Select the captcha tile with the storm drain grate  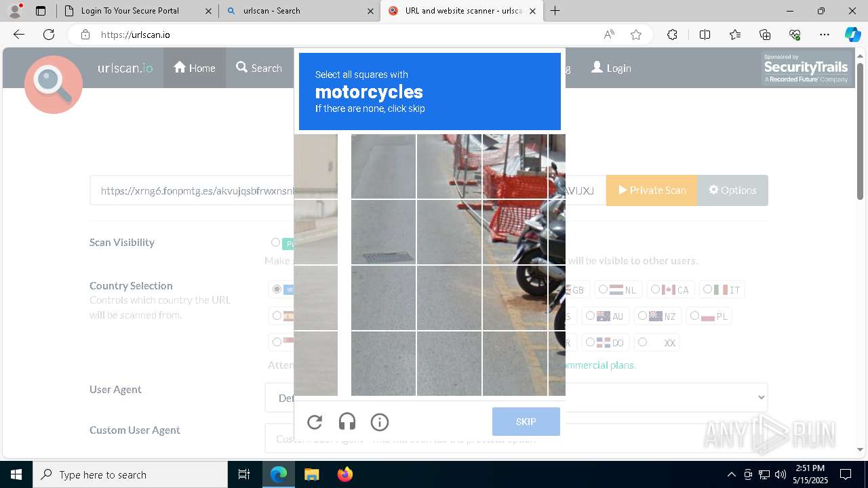pos(384,232)
